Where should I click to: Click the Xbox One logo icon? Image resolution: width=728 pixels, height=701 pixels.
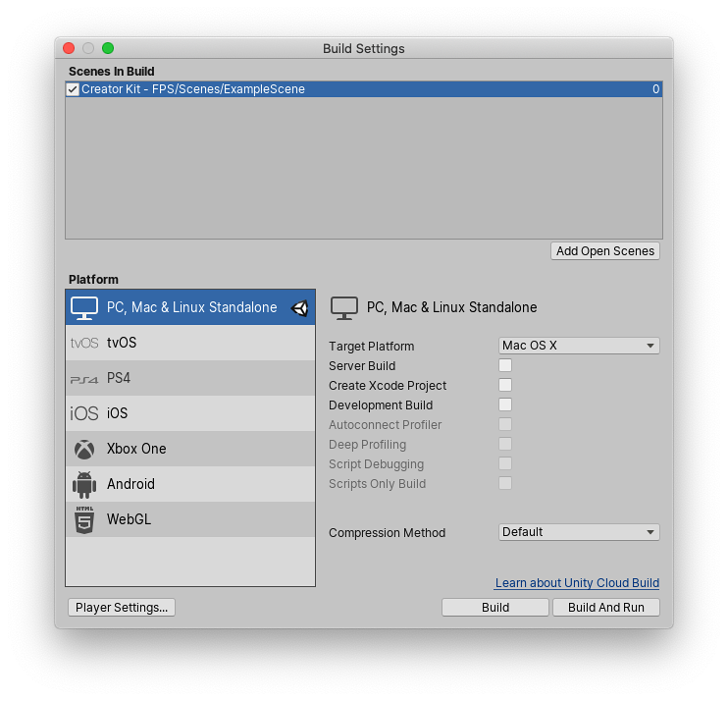(83, 450)
